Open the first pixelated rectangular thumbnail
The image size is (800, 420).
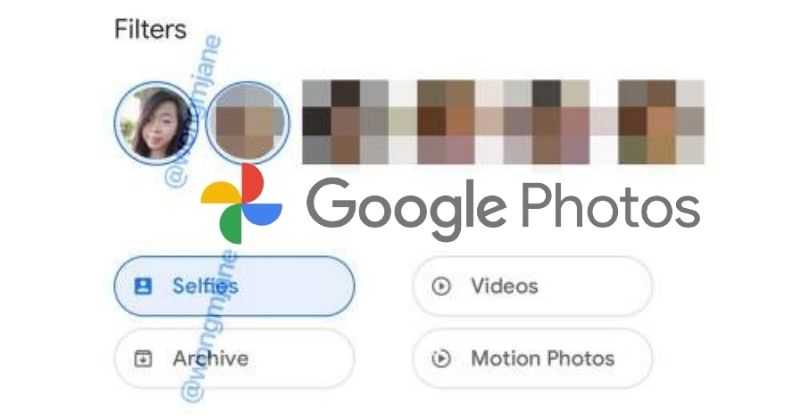pos(345,122)
